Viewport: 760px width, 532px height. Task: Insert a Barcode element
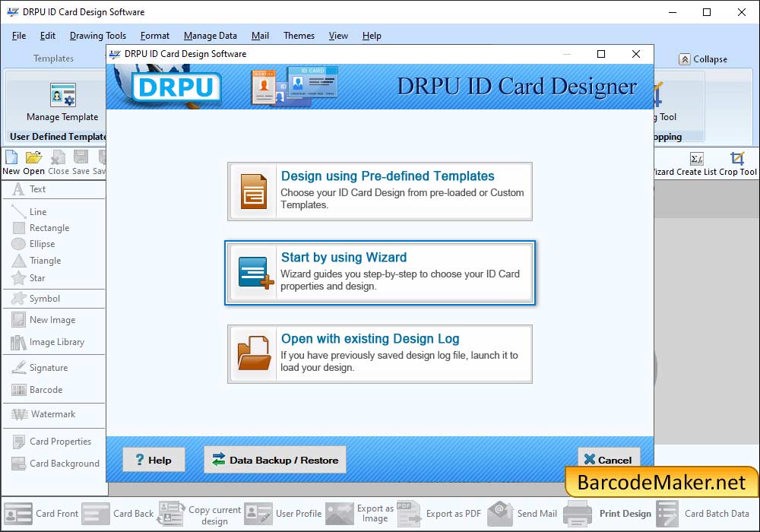coord(37,390)
